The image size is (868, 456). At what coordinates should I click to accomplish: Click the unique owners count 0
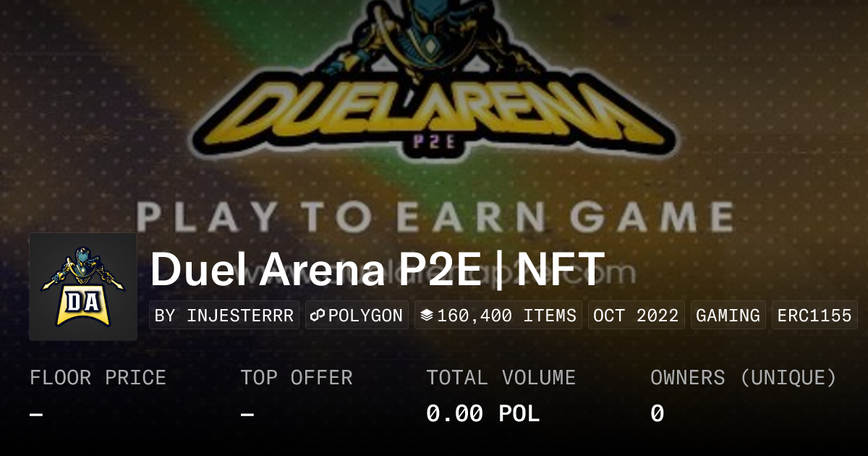[x=657, y=413]
